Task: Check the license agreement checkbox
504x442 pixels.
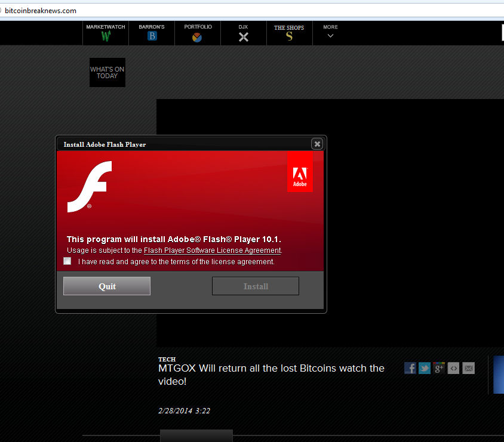Action: [x=67, y=261]
